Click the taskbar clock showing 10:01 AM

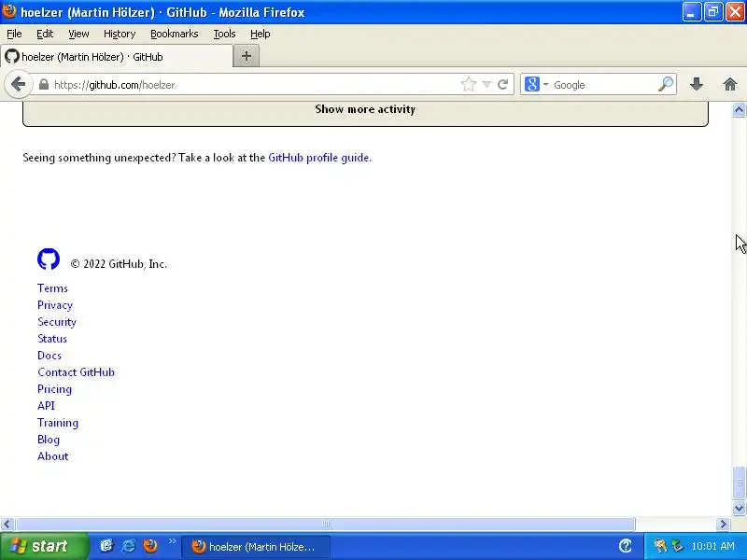click(712, 546)
